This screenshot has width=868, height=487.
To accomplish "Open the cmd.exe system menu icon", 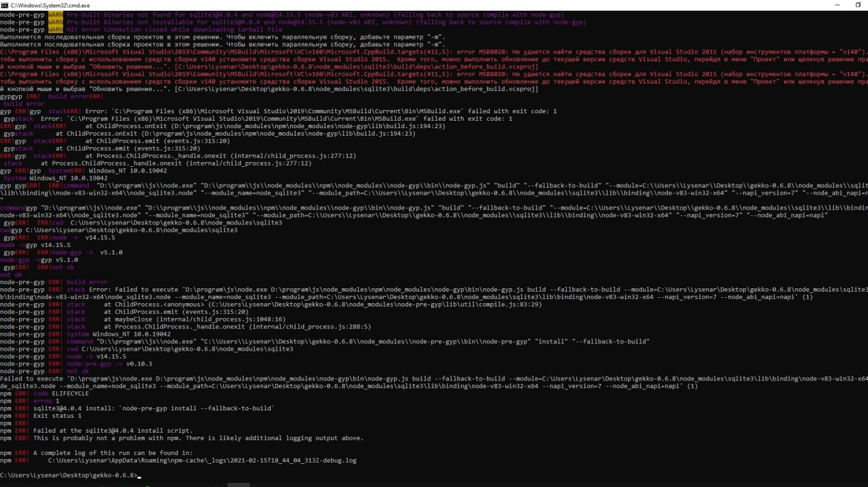I will pyautogui.click(x=5, y=5).
